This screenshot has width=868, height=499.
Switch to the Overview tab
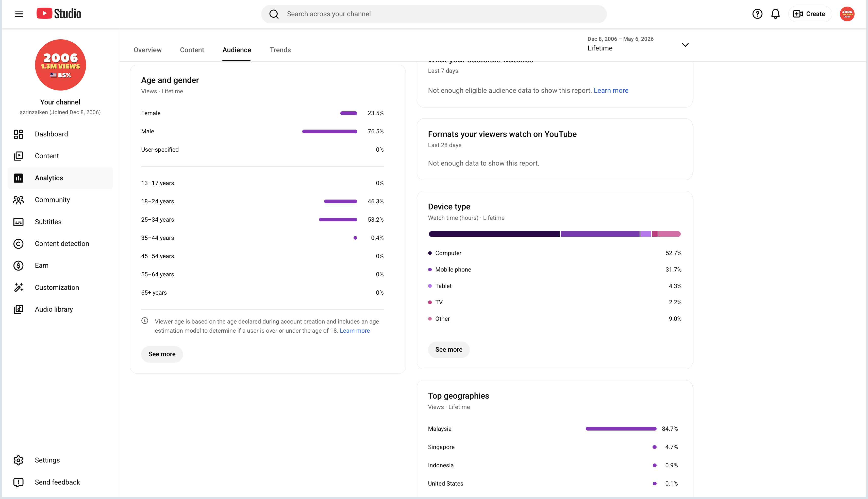click(x=147, y=50)
